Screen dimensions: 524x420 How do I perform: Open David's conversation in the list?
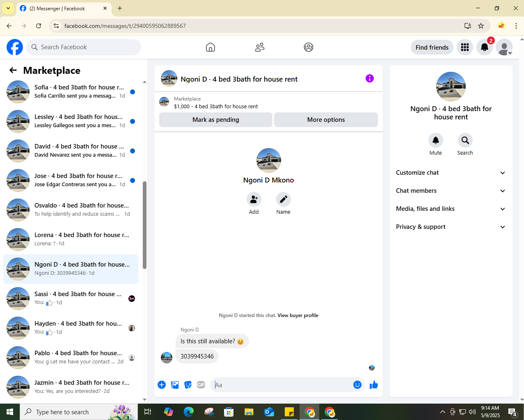pos(71,151)
